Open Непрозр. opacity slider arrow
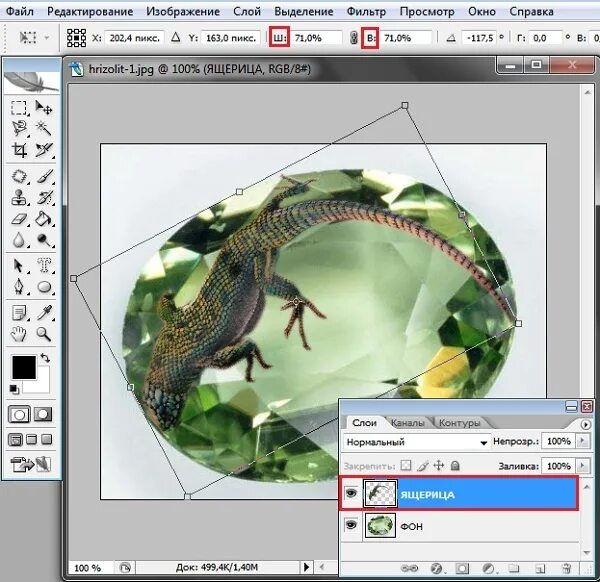The height and width of the screenshot is (582, 600). (582, 441)
